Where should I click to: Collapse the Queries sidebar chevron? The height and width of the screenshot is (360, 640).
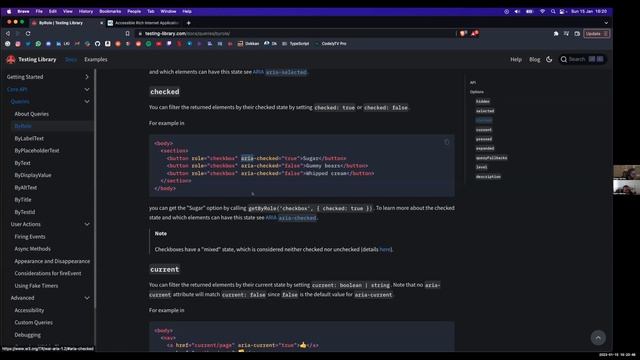[x=87, y=102]
